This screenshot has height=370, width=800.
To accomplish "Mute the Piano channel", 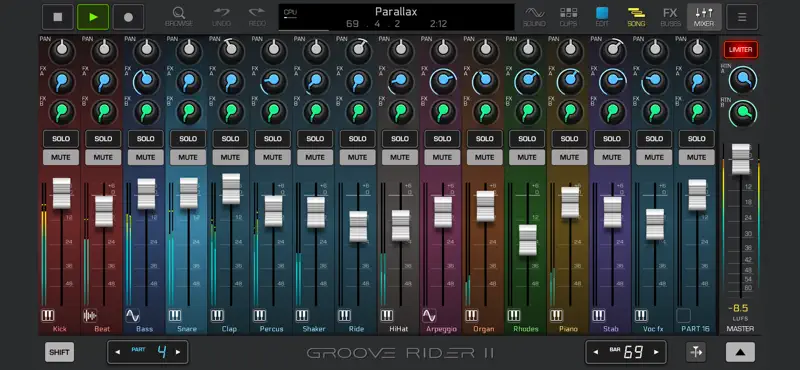I will pyautogui.click(x=569, y=157).
